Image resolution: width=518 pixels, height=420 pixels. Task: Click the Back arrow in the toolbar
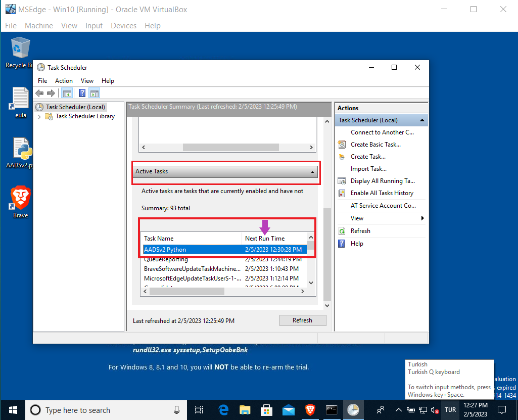39,93
